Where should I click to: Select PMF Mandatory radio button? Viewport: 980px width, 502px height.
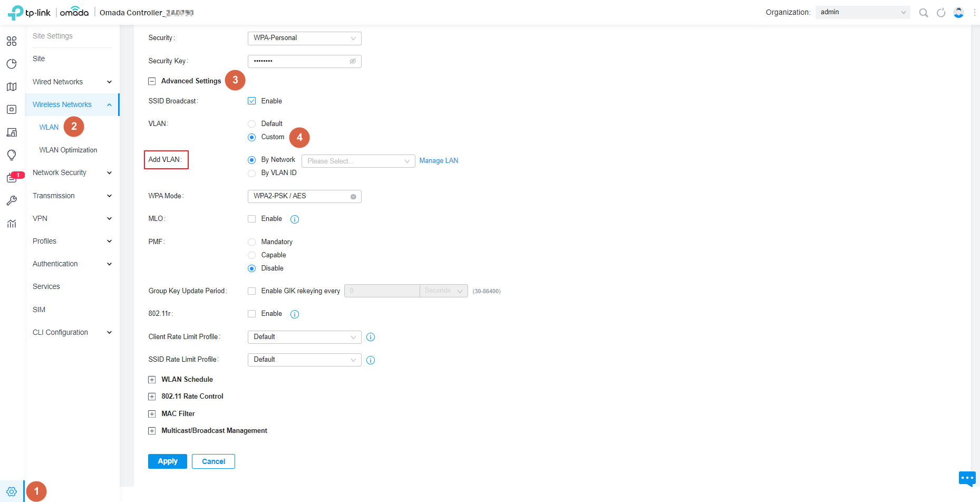tap(252, 242)
